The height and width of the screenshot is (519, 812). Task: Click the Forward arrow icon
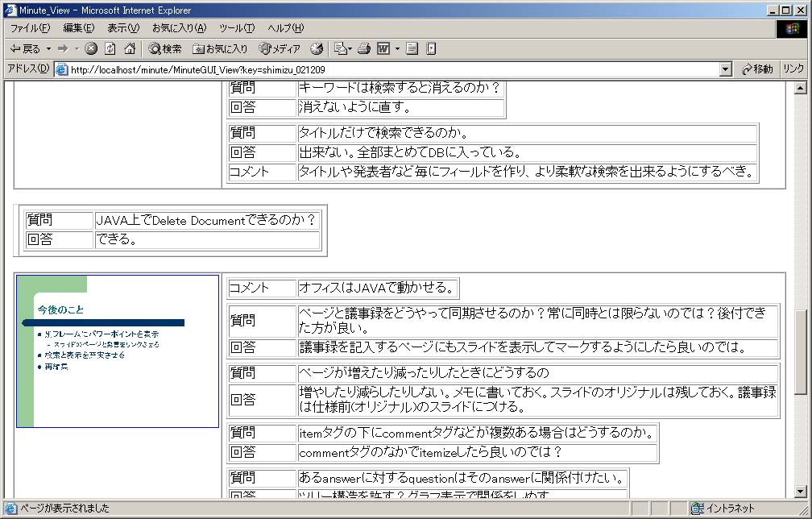(x=63, y=48)
